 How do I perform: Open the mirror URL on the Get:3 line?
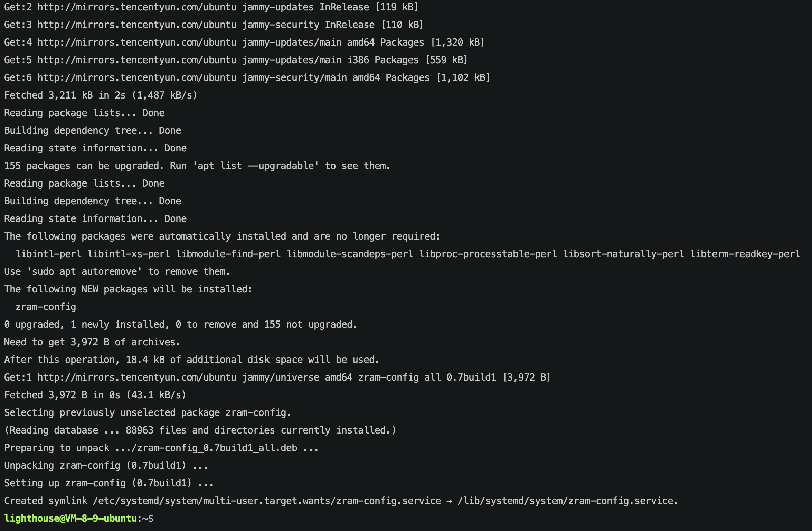(x=137, y=25)
